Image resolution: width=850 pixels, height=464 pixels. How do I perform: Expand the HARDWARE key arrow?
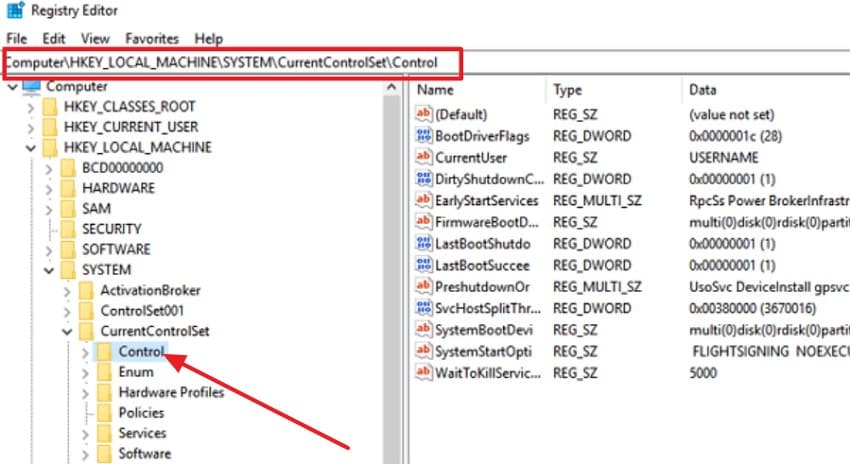pyautogui.click(x=49, y=189)
